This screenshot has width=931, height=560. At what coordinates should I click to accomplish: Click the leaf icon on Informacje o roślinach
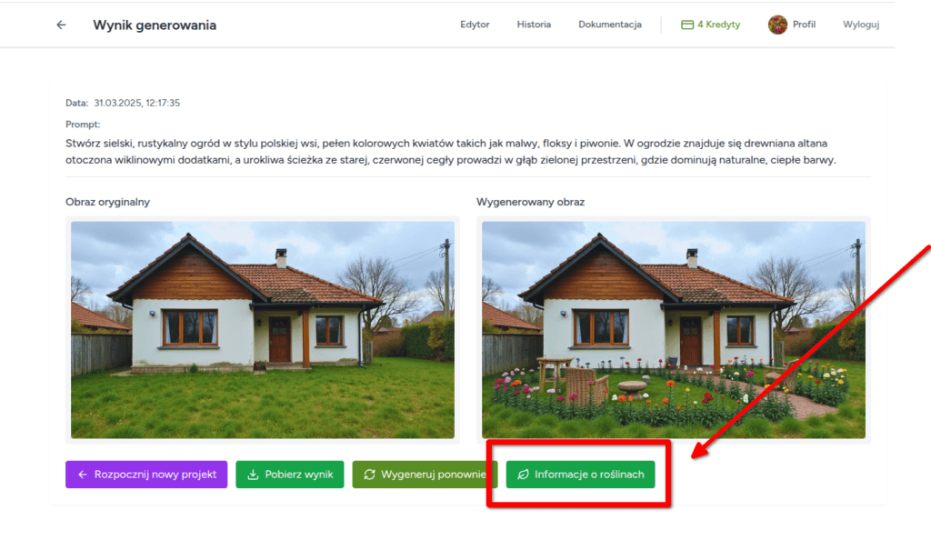pos(524,474)
